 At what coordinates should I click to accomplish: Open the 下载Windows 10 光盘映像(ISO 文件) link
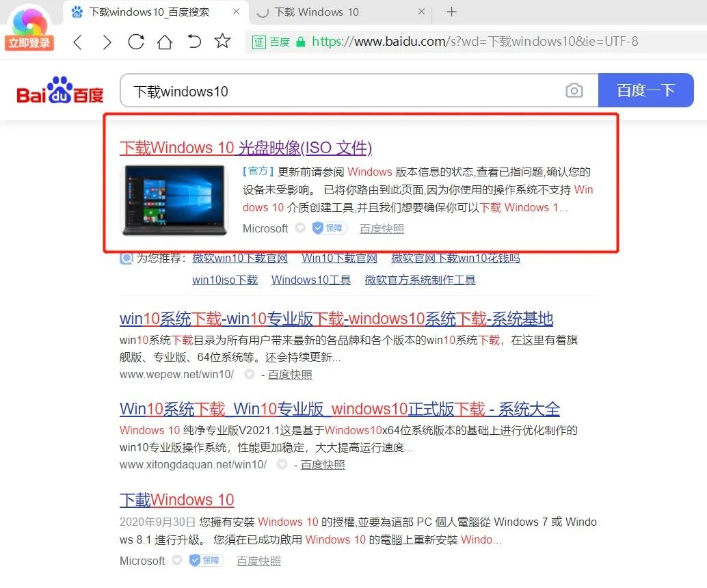click(x=247, y=148)
